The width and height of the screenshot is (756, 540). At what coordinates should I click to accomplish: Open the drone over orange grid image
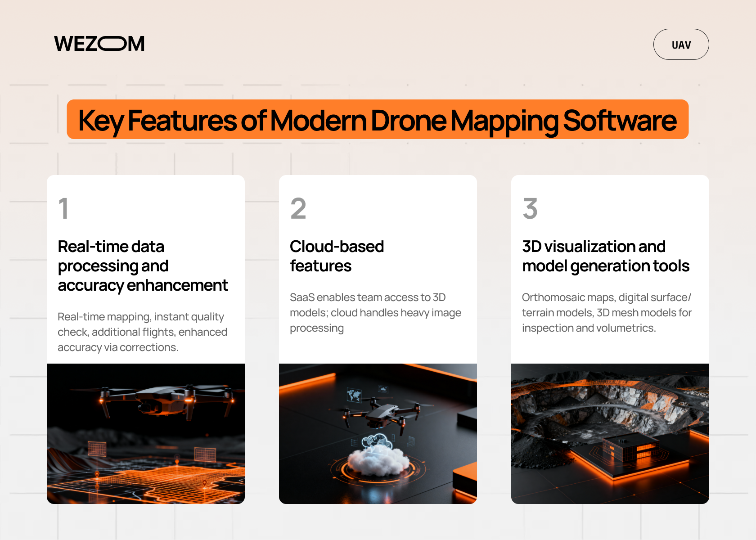click(x=146, y=434)
